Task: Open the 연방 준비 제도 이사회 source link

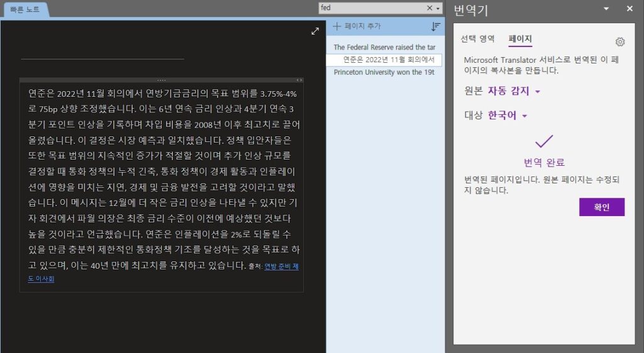Action: (281, 266)
